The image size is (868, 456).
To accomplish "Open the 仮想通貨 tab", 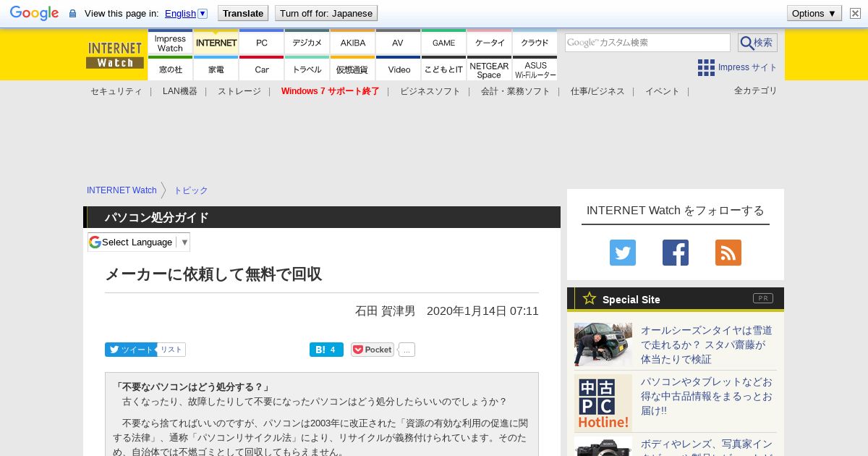I will (353, 69).
